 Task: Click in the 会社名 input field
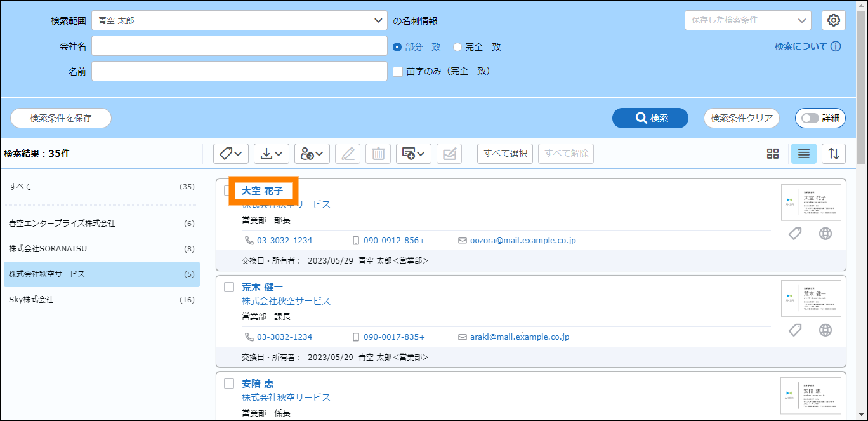click(239, 46)
